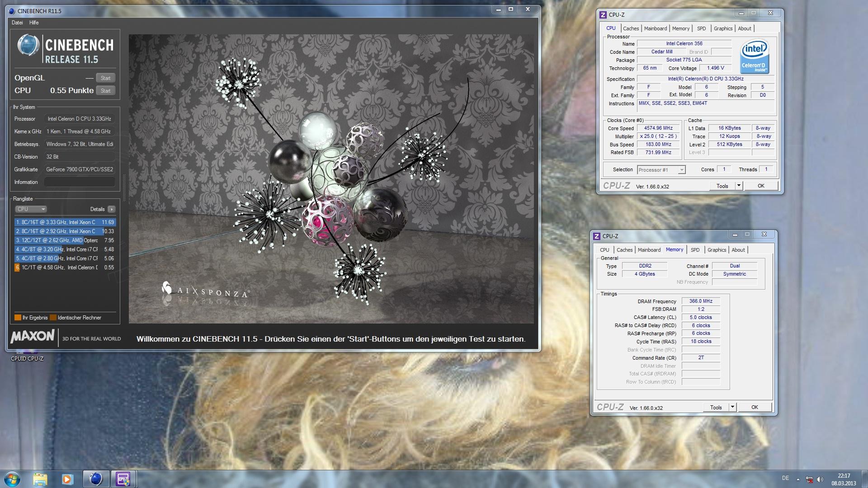Screen dimensions: 868x488
Task: Click the DRAM Frequency value 366.0 MHz
Action: coord(701,301)
